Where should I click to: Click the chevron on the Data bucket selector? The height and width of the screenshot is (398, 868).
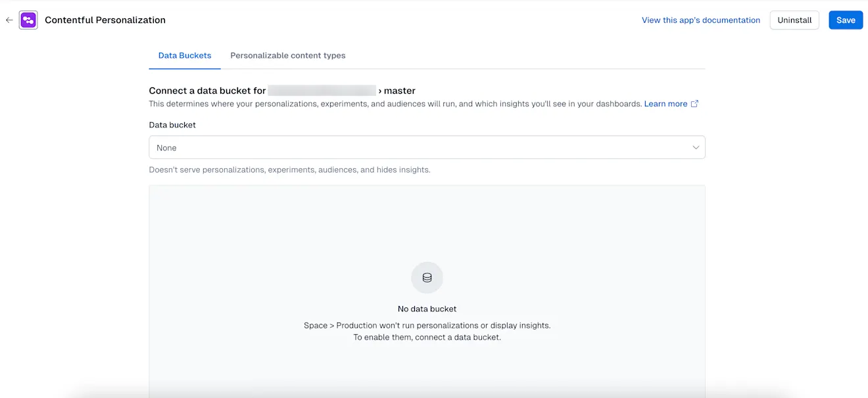(x=695, y=147)
